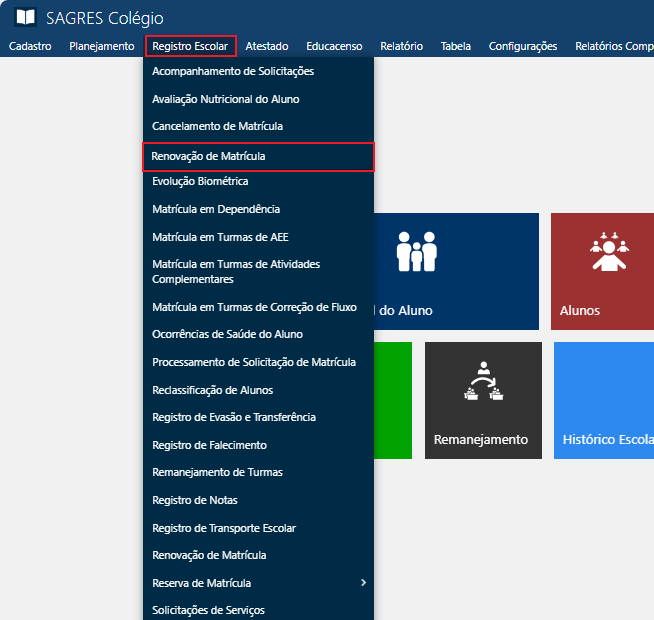Open the Relatório dropdown menu
The image size is (654, 620).
401,46
